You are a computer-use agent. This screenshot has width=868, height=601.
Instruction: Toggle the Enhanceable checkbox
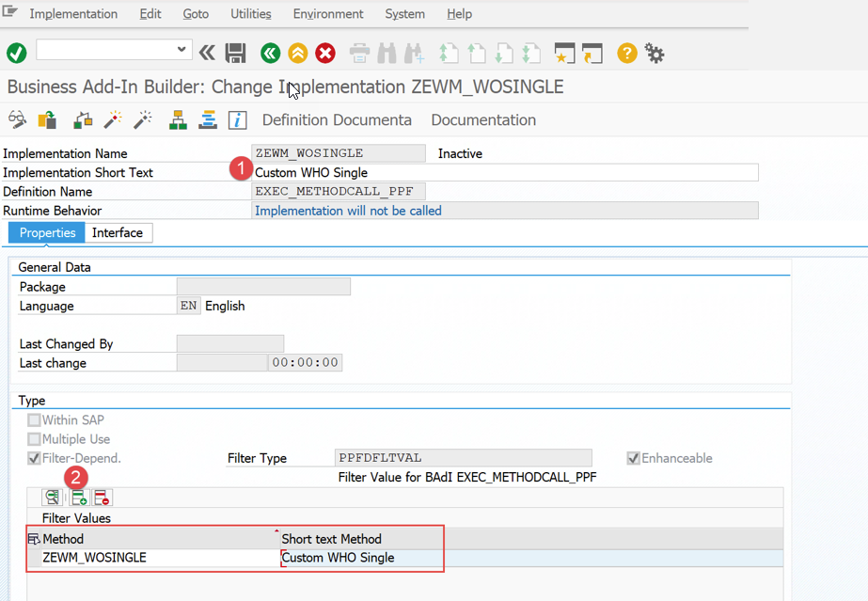click(x=633, y=458)
